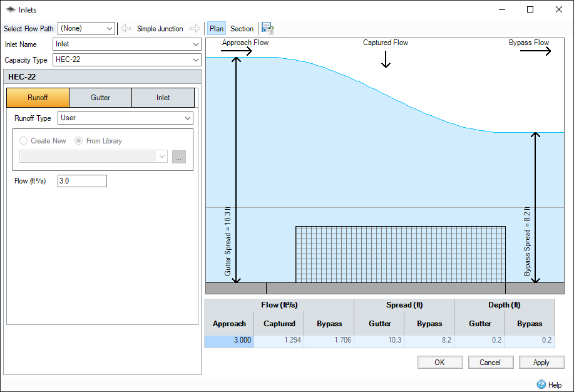Expand the Capacity Type HEC-22 dropdown

tap(127, 59)
